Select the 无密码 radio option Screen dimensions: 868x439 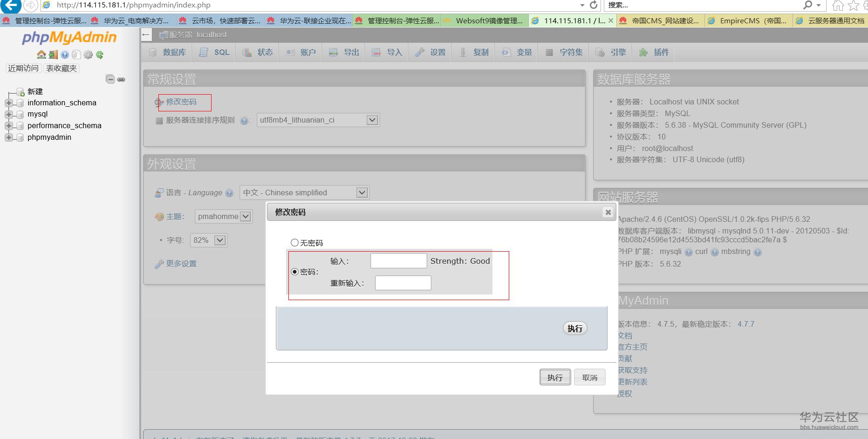[294, 242]
